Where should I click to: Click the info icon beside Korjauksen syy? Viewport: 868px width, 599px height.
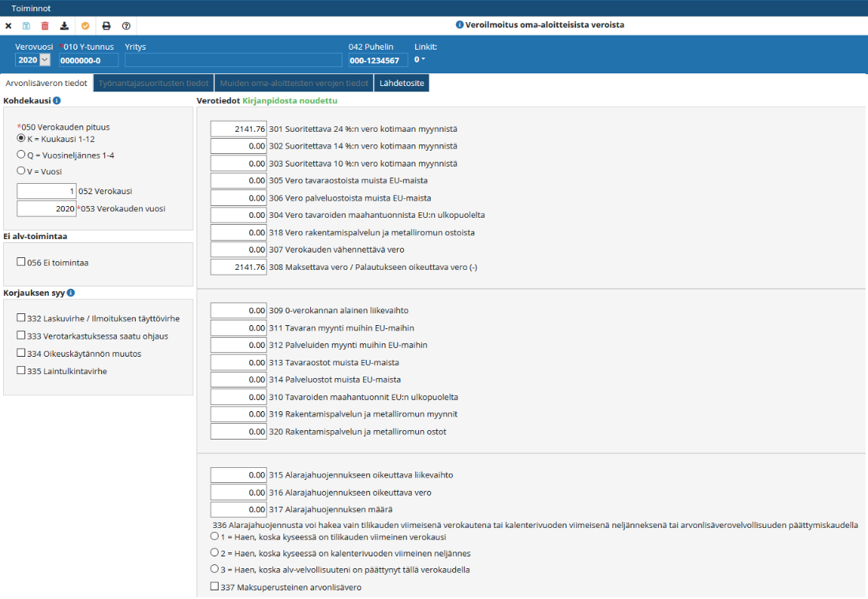click(x=71, y=293)
